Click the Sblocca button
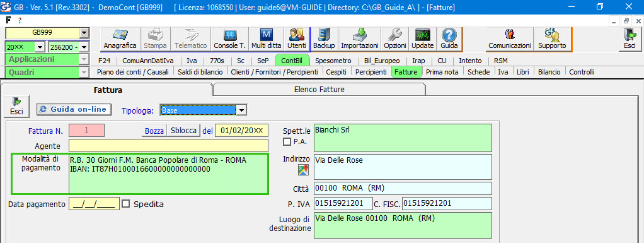Screen dimensions: 644x243 [x=183, y=131]
